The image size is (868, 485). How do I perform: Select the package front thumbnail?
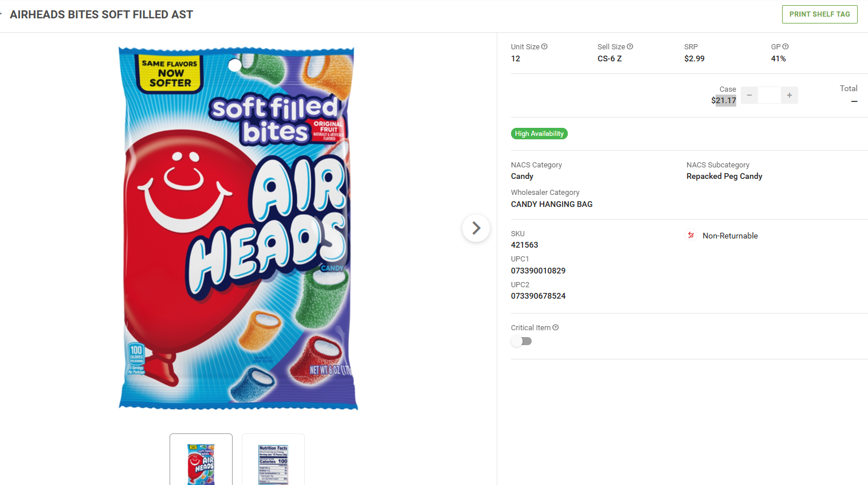(201, 460)
